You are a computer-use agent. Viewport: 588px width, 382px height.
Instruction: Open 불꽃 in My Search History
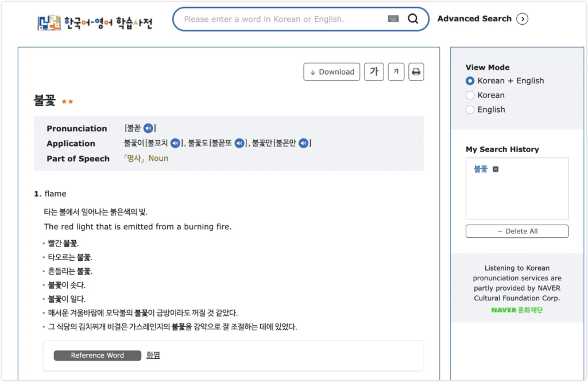click(x=481, y=169)
